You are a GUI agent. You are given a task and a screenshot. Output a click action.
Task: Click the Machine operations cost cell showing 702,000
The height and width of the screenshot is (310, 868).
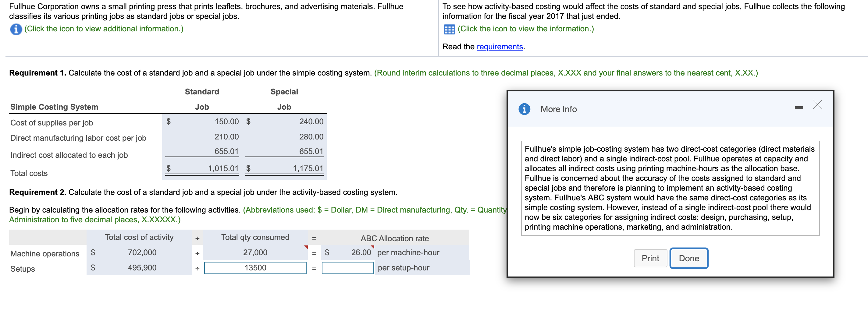click(x=141, y=252)
